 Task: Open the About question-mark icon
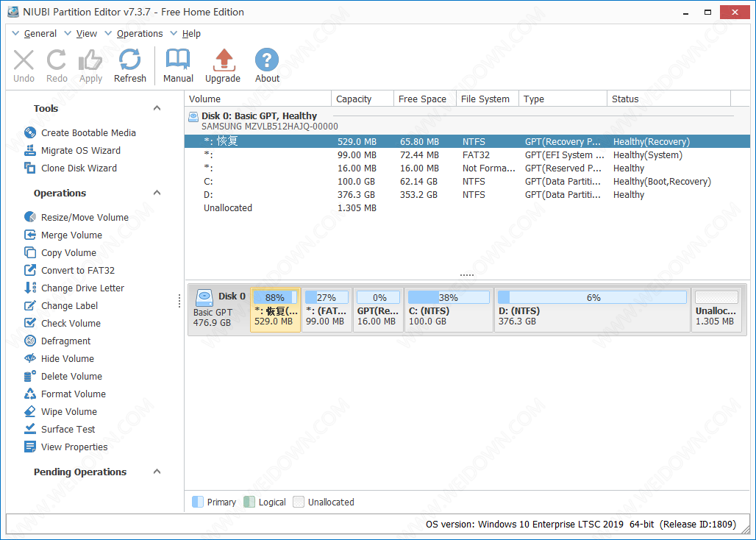(x=267, y=60)
